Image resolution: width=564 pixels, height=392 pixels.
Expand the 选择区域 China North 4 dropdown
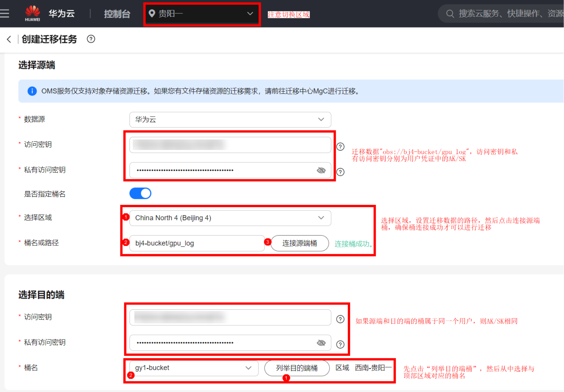(230, 218)
